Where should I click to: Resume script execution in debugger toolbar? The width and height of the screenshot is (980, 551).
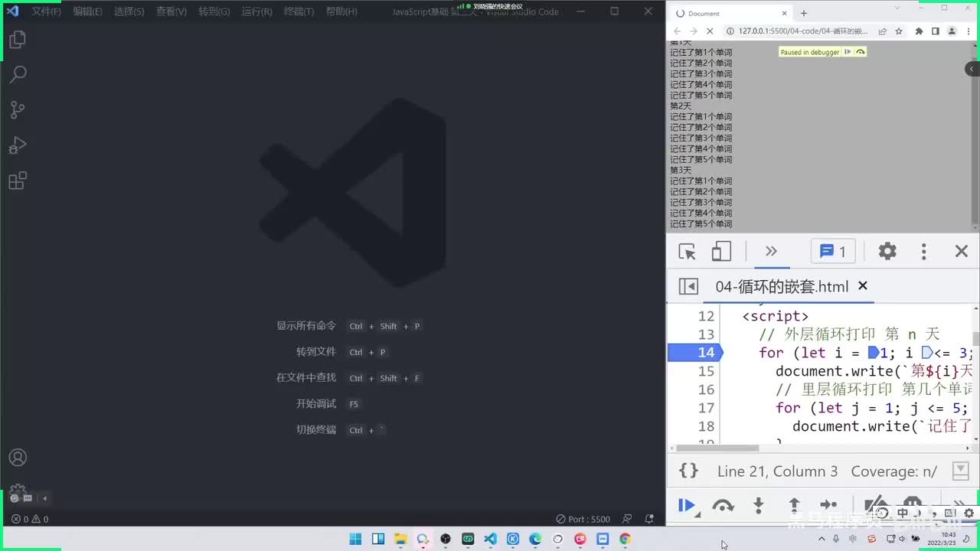click(x=686, y=505)
